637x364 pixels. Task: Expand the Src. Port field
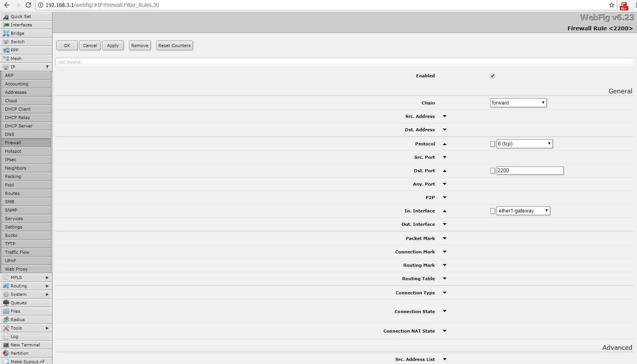(x=444, y=157)
